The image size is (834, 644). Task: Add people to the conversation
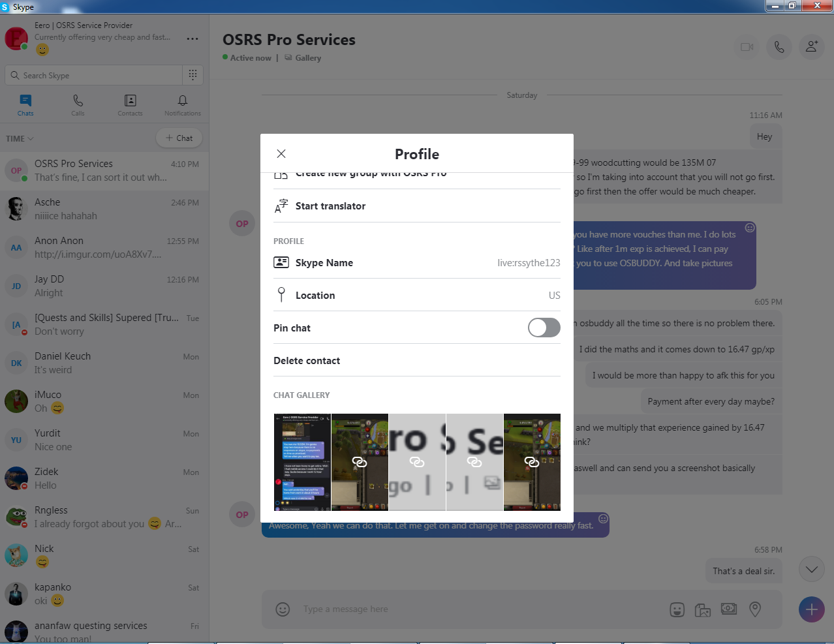point(812,47)
